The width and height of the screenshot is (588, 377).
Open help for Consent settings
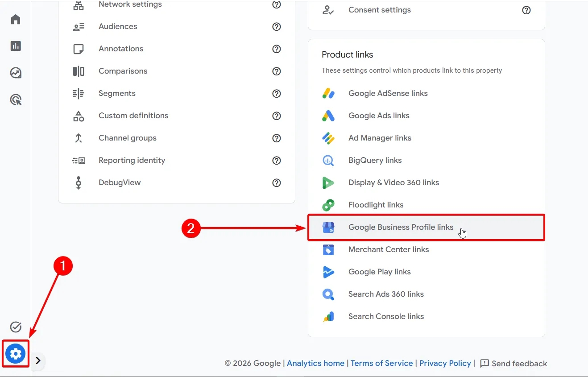526,10
